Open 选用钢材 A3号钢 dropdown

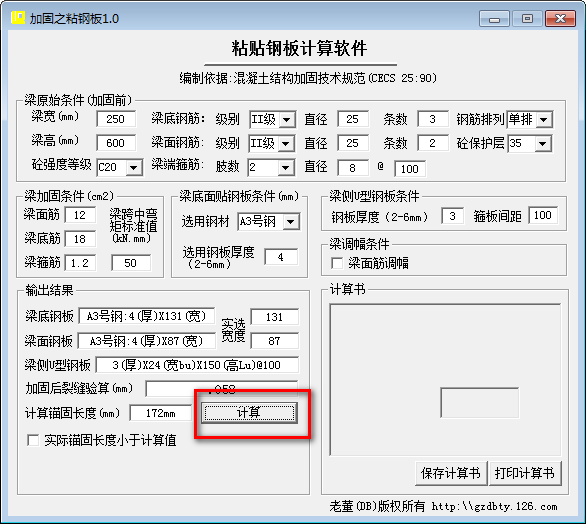[x=291, y=222]
